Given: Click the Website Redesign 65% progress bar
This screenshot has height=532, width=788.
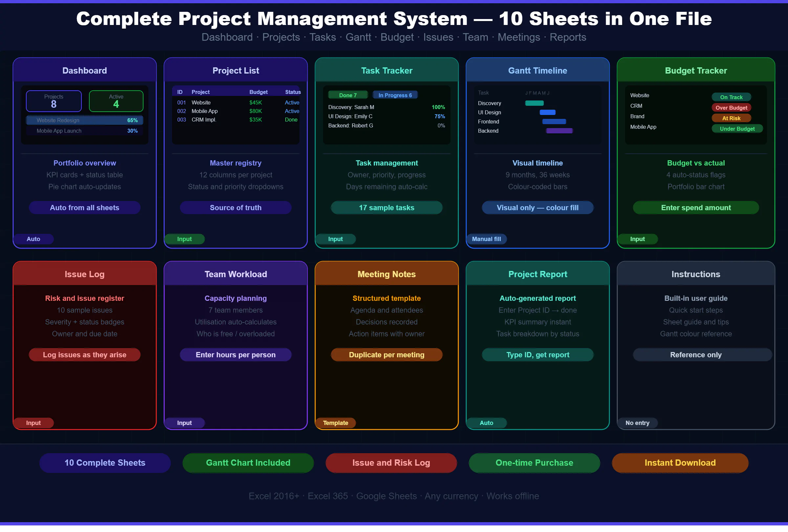Looking at the screenshot, I should 84,121.
